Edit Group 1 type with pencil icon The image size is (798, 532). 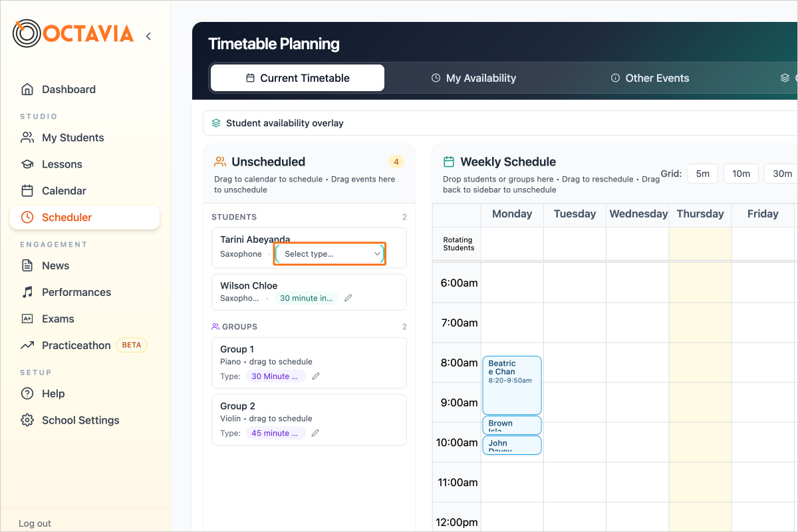tap(316, 376)
